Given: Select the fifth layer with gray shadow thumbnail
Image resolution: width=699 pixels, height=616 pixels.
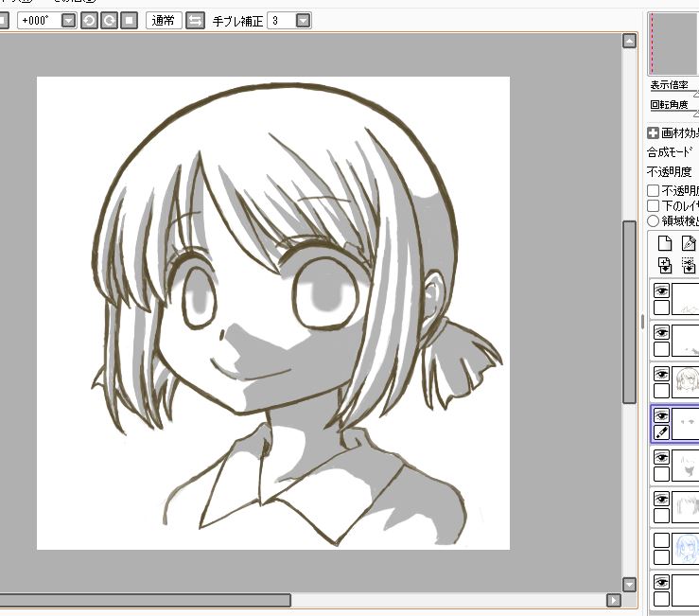Looking at the screenshot, I should click(686, 466).
